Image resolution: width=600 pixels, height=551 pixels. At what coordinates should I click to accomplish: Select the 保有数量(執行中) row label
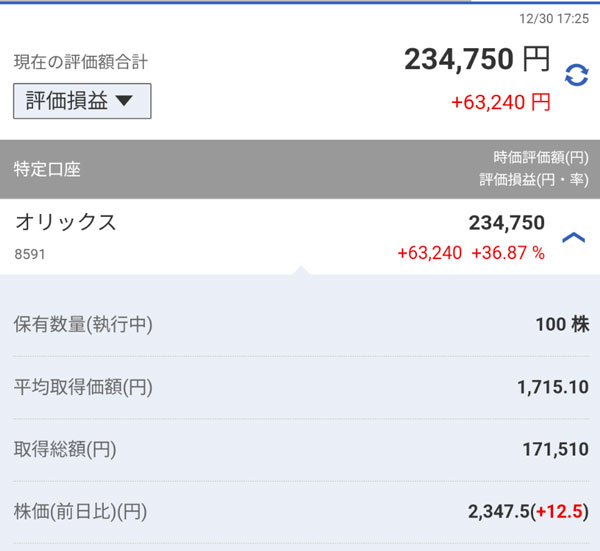click(x=83, y=324)
